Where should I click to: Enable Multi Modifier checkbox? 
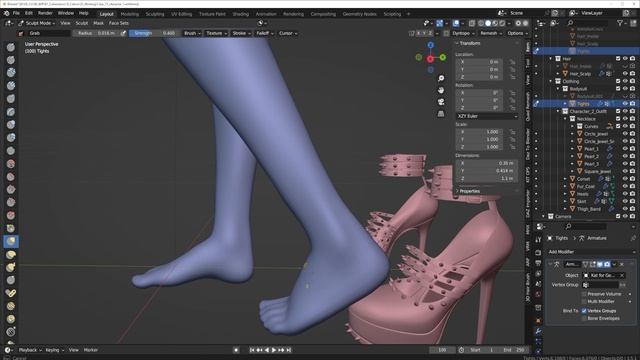click(x=584, y=301)
